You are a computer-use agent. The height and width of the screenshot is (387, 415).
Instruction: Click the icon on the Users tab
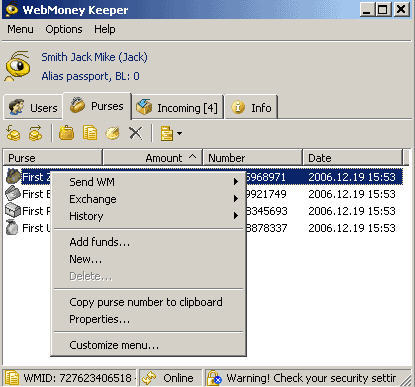[x=16, y=107]
